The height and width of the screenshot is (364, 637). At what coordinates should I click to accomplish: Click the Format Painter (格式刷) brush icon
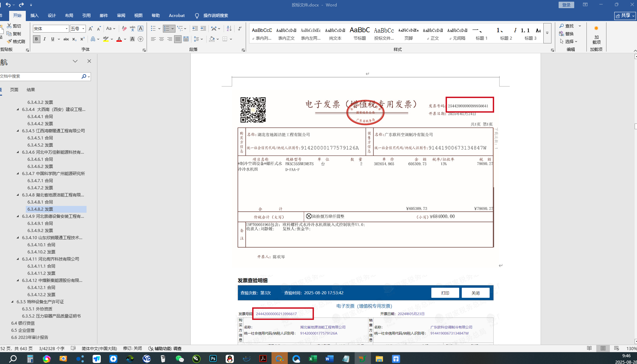coord(9,41)
